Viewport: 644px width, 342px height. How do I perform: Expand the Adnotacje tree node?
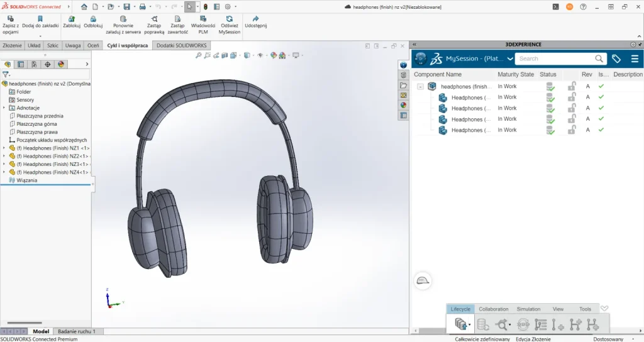point(4,108)
